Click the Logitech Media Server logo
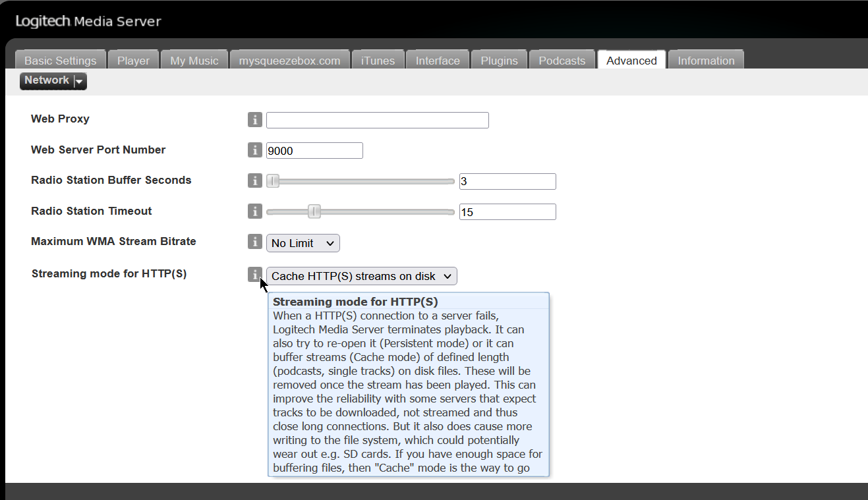Image resolution: width=868 pixels, height=500 pixels. tap(88, 22)
